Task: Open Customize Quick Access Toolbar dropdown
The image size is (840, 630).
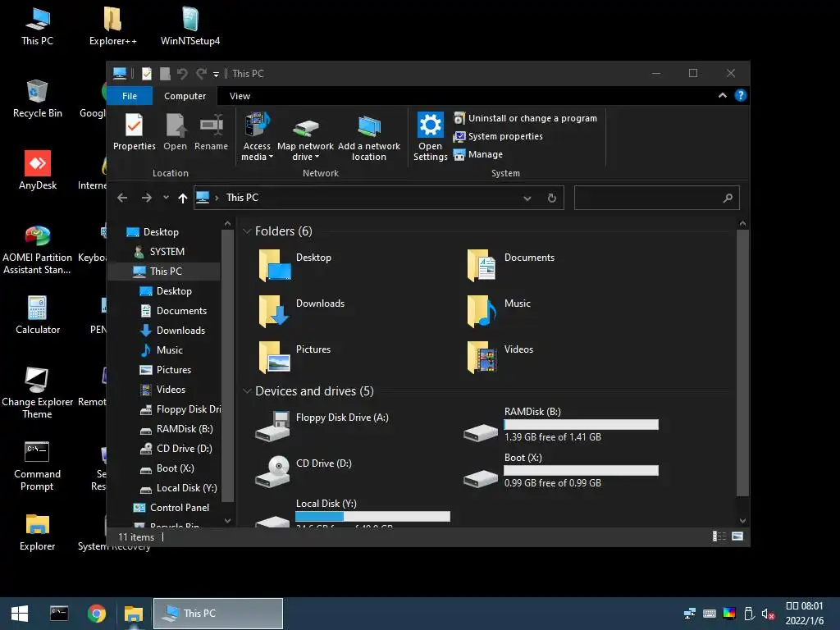Action: tap(216, 75)
